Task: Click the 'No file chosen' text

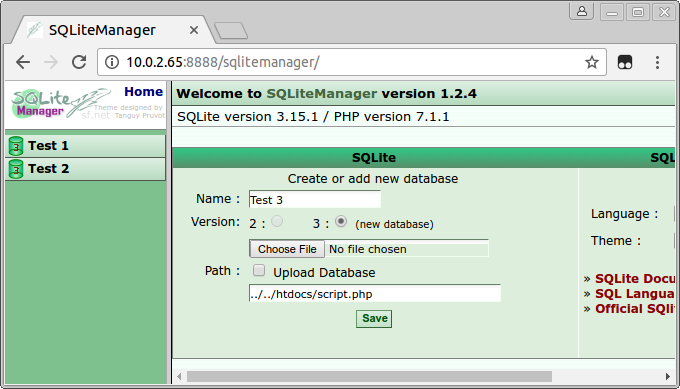Action: coord(368,249)
